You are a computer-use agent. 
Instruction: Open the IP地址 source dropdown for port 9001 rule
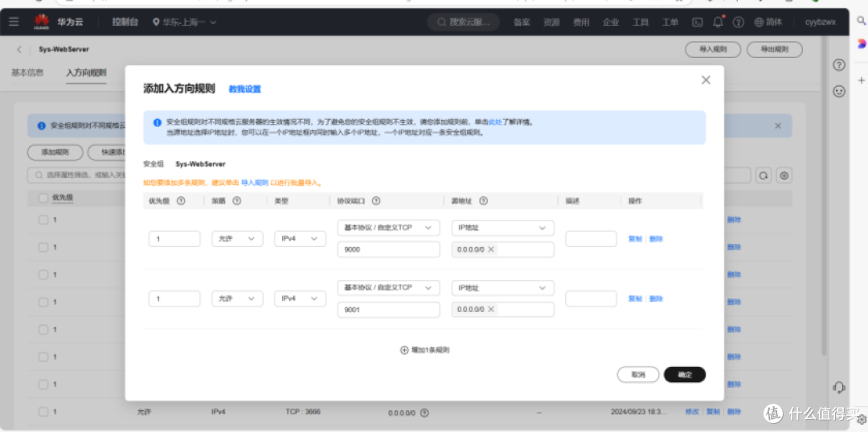(502, 288)
